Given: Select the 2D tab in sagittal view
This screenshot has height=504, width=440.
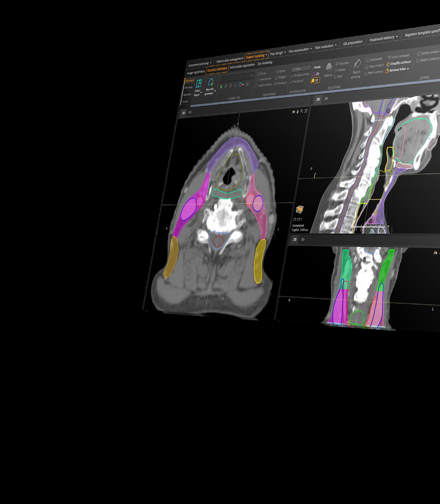Looking at the screenshot, I should tap(318, 99).
